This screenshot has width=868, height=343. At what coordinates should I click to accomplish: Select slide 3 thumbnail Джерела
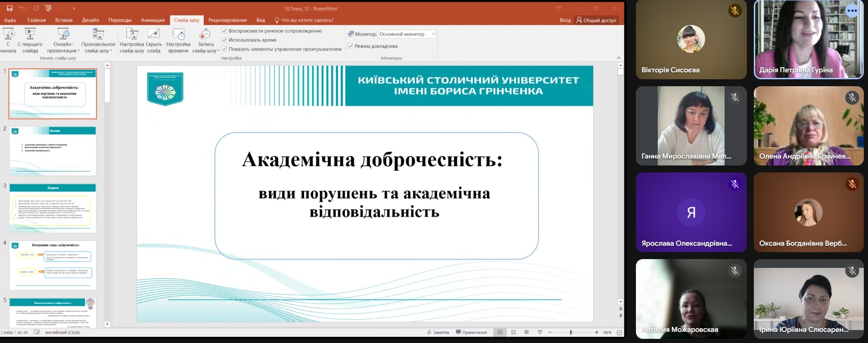point(52,208)
